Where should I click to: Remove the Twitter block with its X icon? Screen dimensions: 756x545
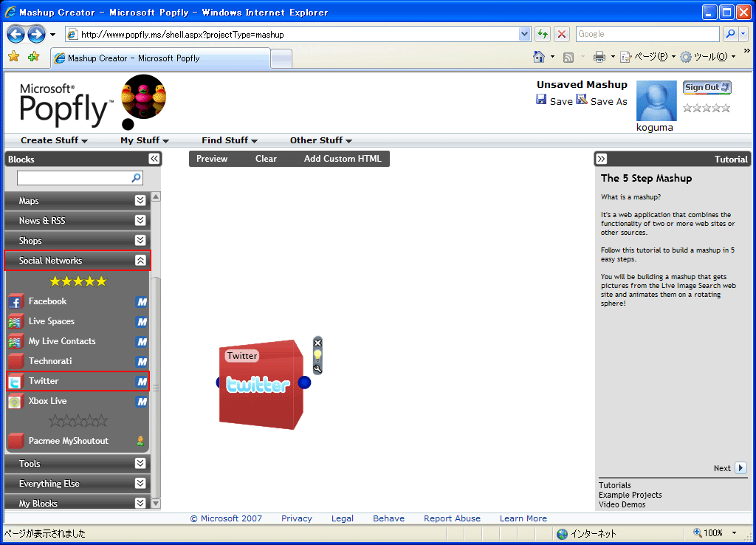317,343
